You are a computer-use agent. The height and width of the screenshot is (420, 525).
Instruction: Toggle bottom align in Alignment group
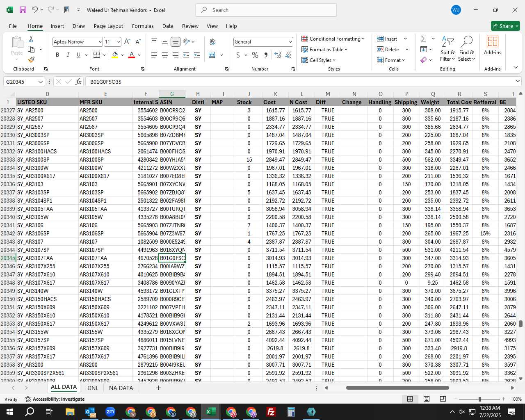(x=175, y=42)
